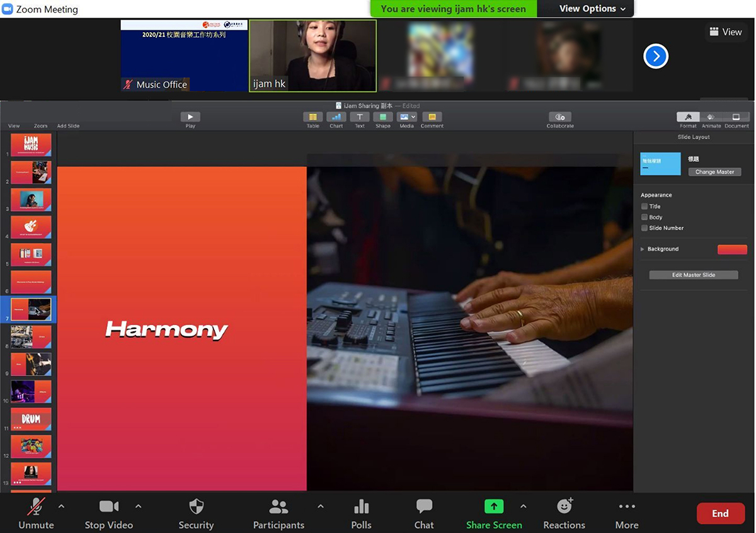Open the Reactions emoji icon
The image size is (756, 533).
point(564,507)
